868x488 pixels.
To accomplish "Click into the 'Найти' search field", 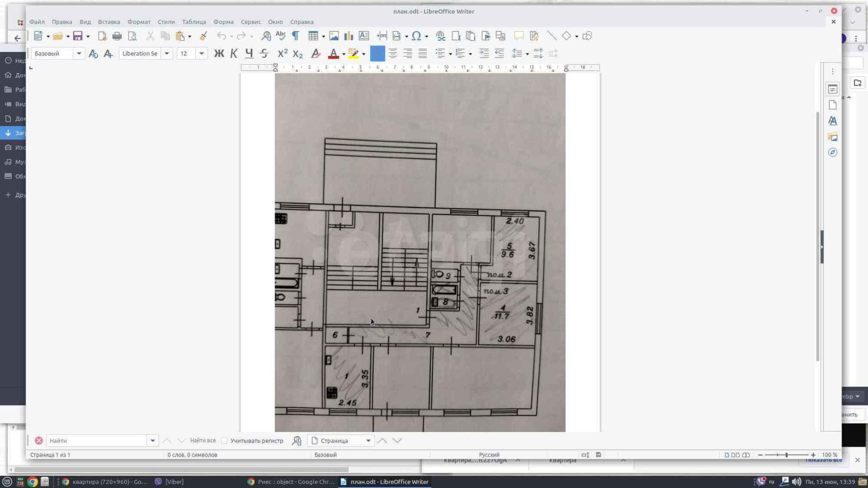I will pyautogui.click(x=97, y=441).
